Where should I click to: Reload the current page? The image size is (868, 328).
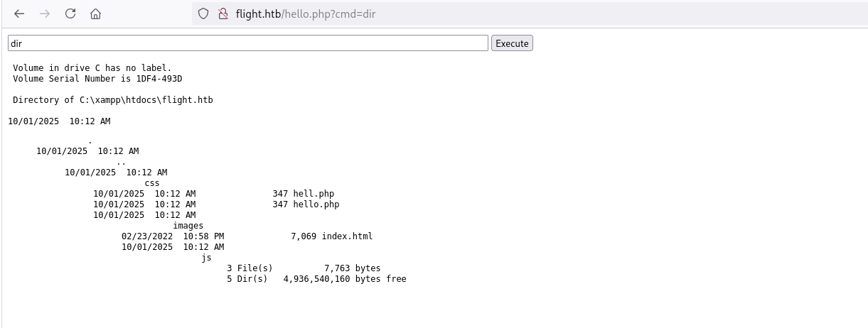point(70,13)
